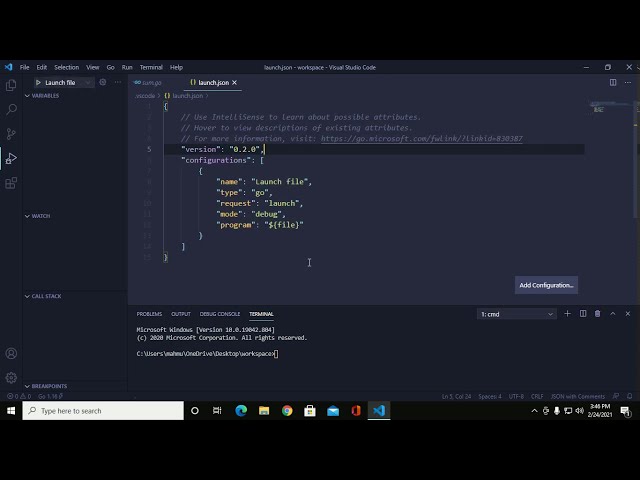Screen dimensions: 640x480
Task: Create a new terminal with plus icon
Action: click(567, 313)
